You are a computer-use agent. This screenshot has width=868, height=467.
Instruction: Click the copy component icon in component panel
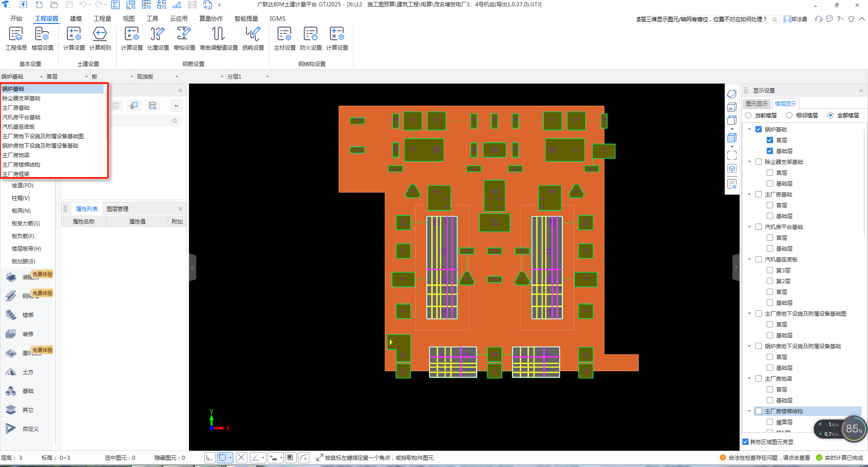[134, 106]
